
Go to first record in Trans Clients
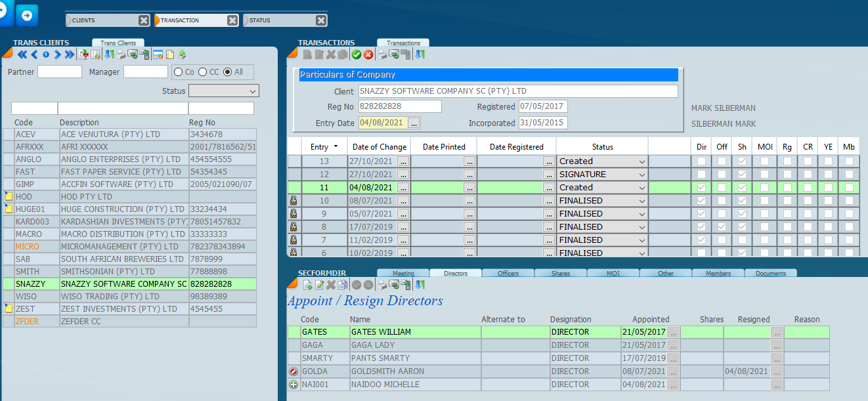(x=22, y=54)
